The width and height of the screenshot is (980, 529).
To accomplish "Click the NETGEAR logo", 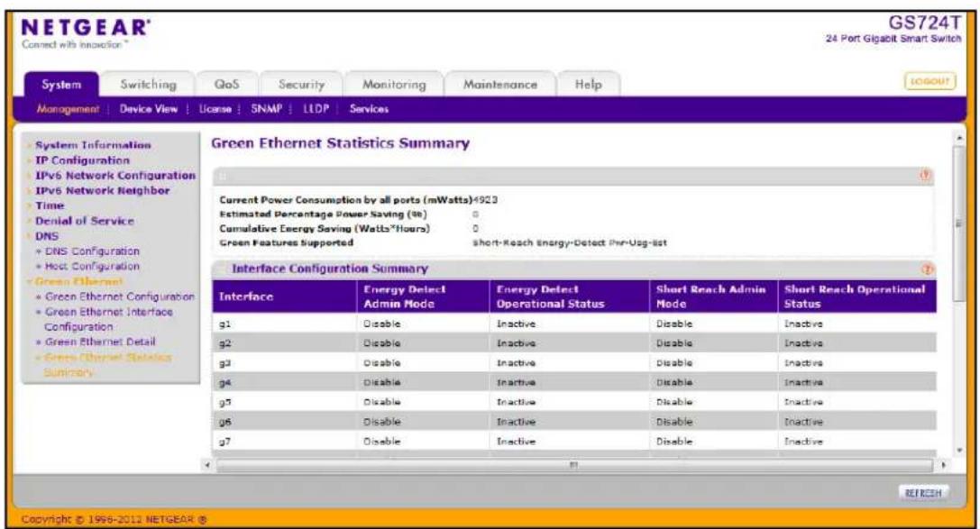I will tap(85, 28).
